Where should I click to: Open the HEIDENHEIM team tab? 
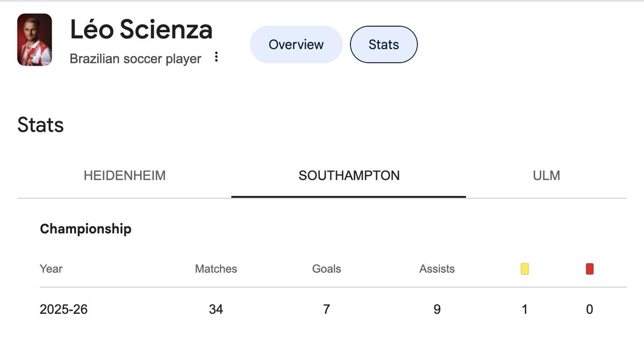tap(125, 176)
